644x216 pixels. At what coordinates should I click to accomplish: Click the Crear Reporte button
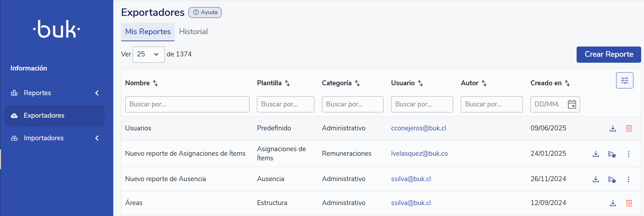click(x=608, y=55)
